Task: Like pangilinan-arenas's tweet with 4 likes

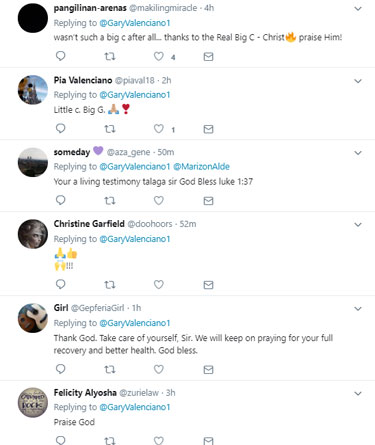Action: coord(159,56)
